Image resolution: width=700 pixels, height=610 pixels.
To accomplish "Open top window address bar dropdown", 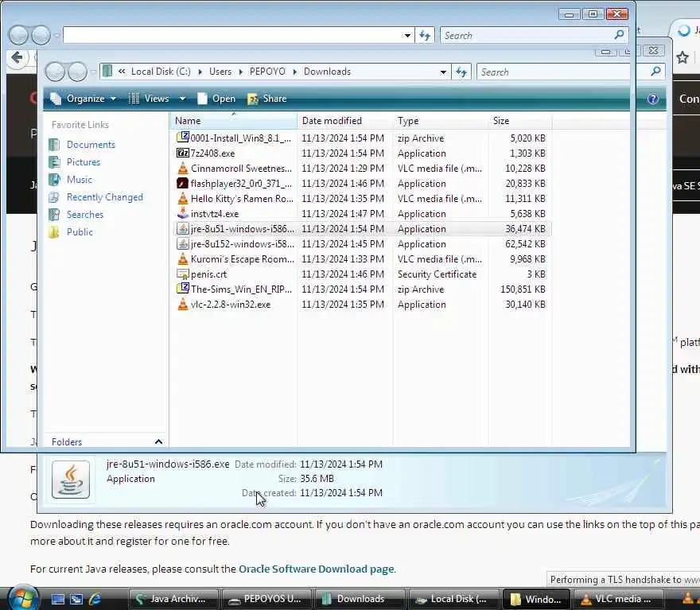I will coord(407,35).
